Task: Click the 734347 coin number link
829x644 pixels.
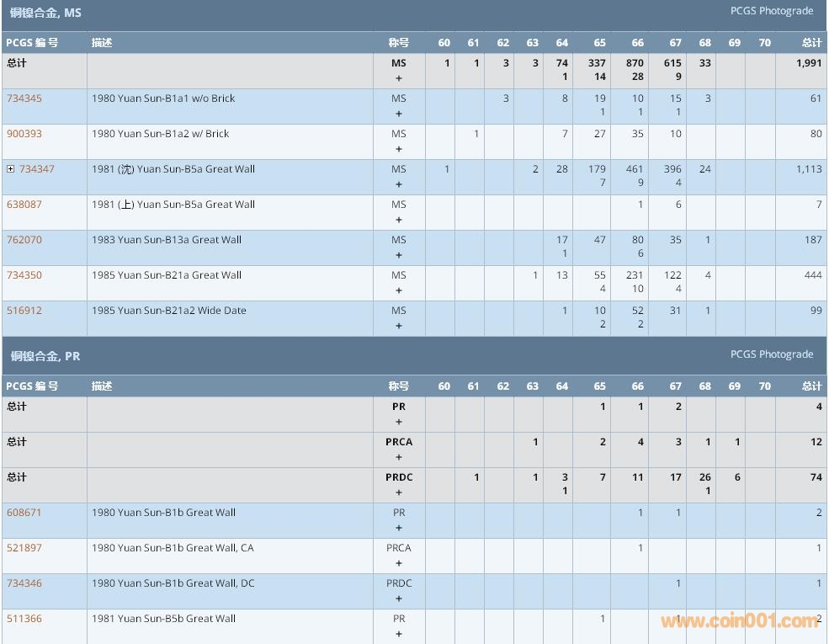Action: [x=37, y=169]
